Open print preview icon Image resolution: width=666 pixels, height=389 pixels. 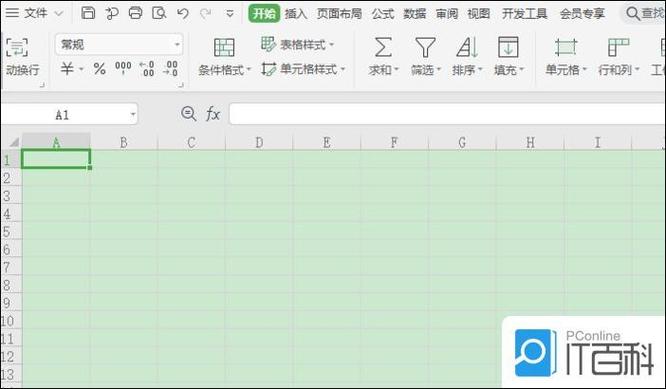coord(159,13)
